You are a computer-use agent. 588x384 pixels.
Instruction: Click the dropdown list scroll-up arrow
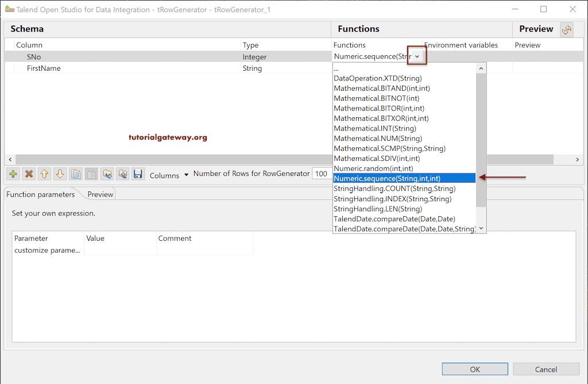(481, 68)
